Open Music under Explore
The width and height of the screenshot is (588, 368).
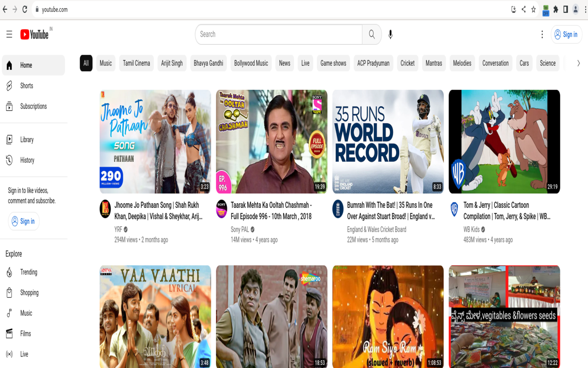33,313
